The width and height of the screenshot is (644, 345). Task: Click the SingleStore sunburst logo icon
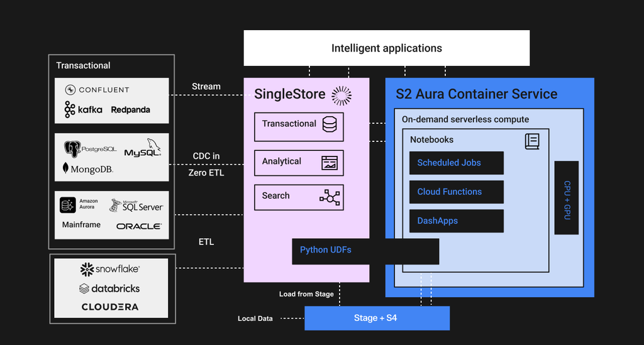[341, 96]
